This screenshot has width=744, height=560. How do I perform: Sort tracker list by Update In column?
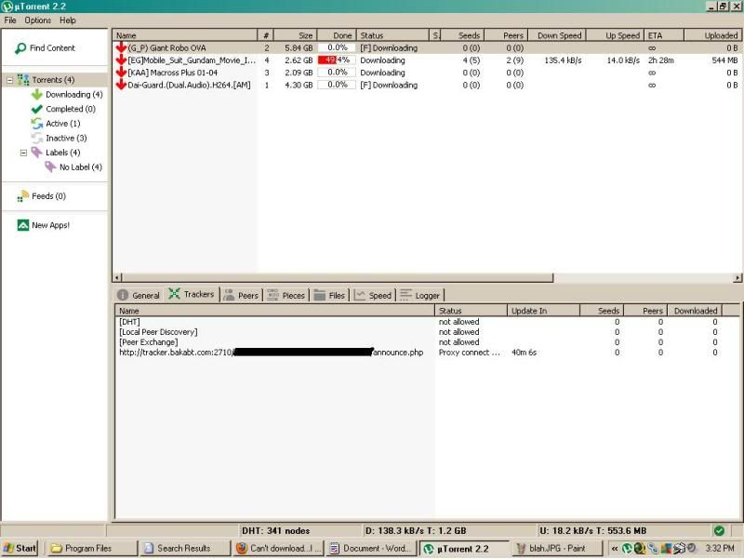(543, 311)
